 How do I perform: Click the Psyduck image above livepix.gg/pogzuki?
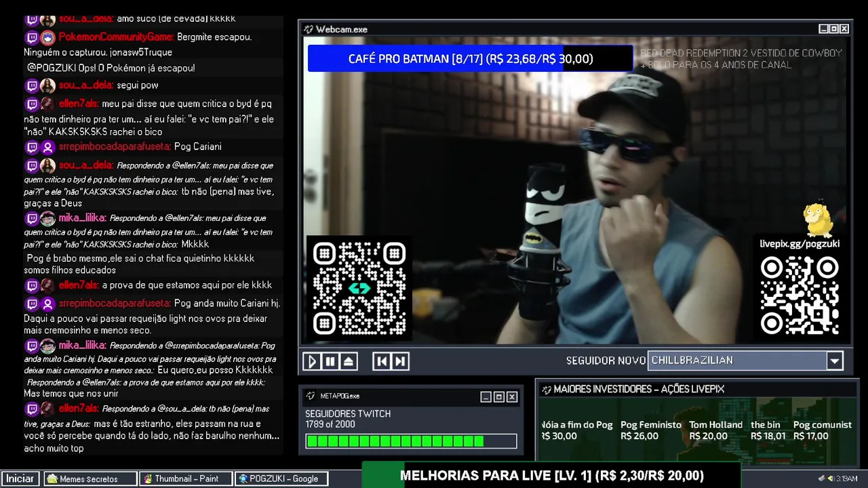coord(817,220)
